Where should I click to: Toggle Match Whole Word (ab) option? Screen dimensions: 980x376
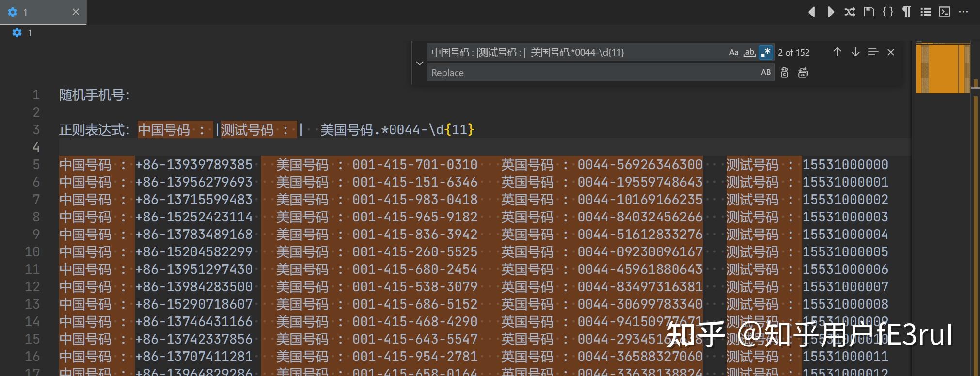pyautogui.click(x=750, y=52)
